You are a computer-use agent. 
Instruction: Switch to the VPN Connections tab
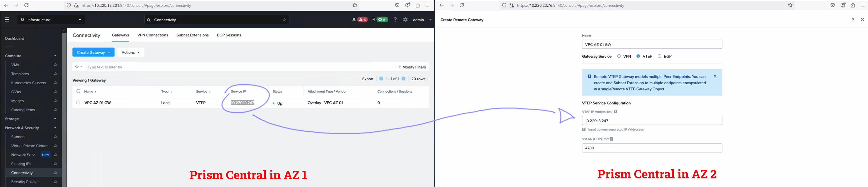click(x=152, y=35)
